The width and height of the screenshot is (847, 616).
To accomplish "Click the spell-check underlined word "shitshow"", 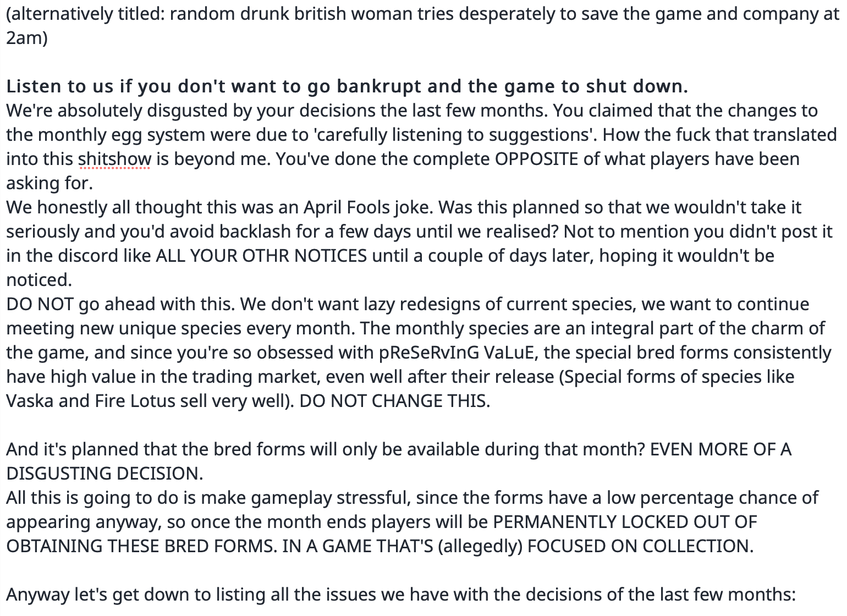I will point(114,159).
